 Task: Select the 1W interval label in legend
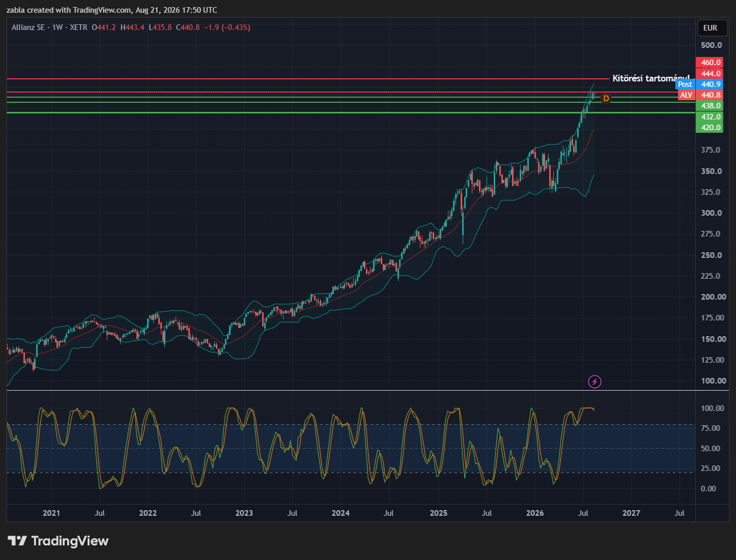[x=58, y=27]
